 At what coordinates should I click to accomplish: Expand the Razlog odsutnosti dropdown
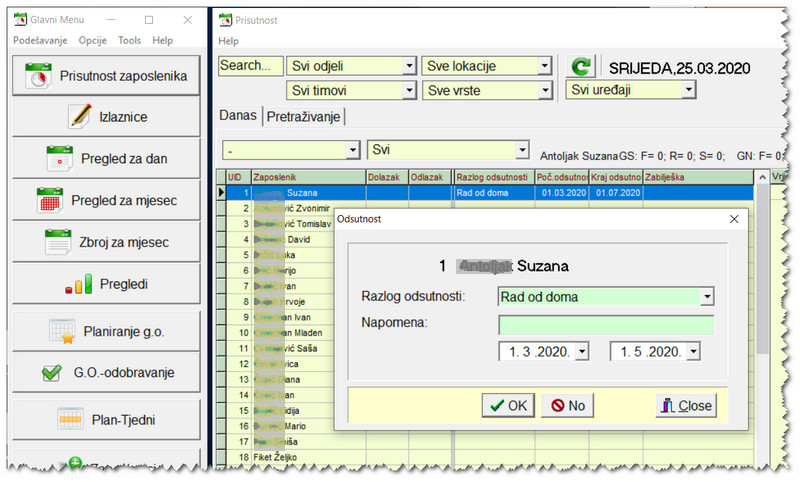pyautogui.click(x=707, y=297)
